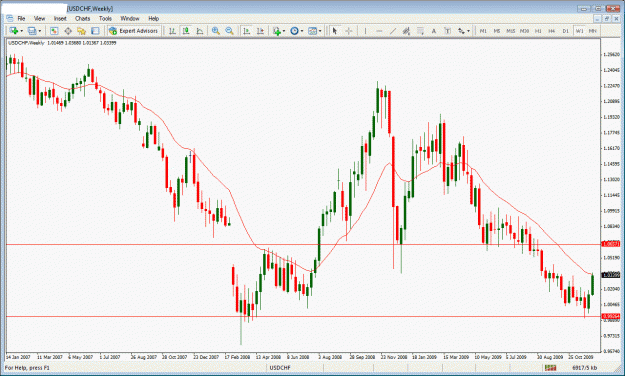Screen dimensions: 625x376
Task: Open the Window menu
Action: 130,18
